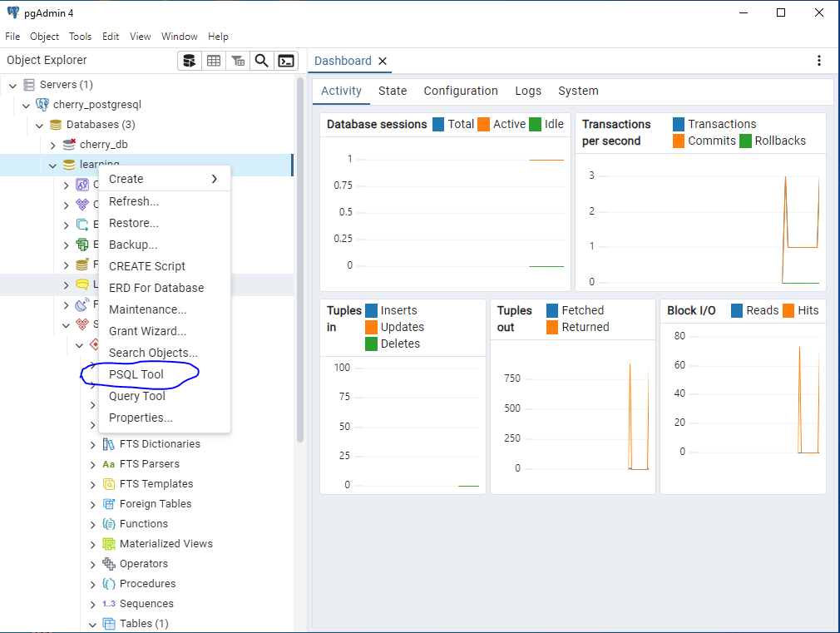Click the Sequences 1.3 icon
Image resolution: width=840 pixels, height=633 pixels.
107,603
